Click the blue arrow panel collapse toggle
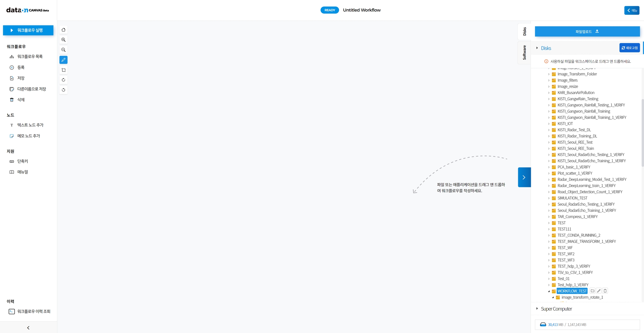 [524, 177]
